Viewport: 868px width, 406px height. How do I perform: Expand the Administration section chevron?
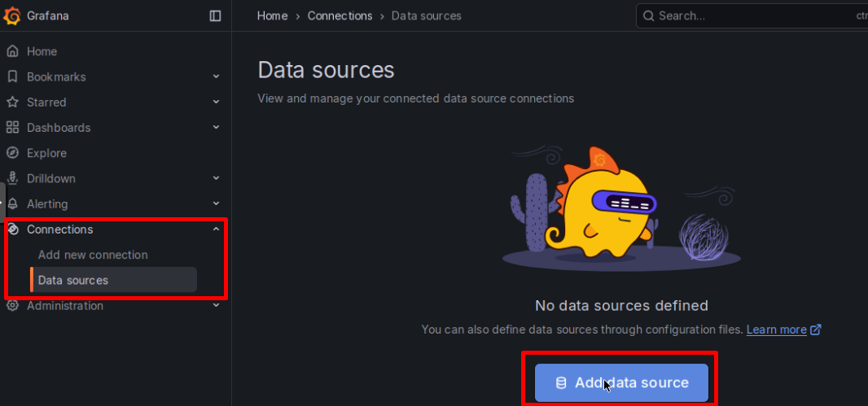tap(216, 306)
